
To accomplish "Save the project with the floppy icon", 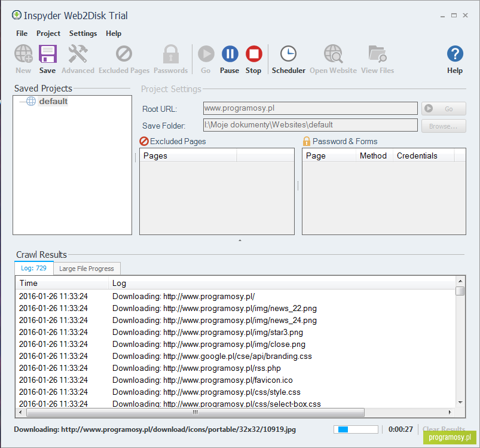I will click(x=47, y=54).
